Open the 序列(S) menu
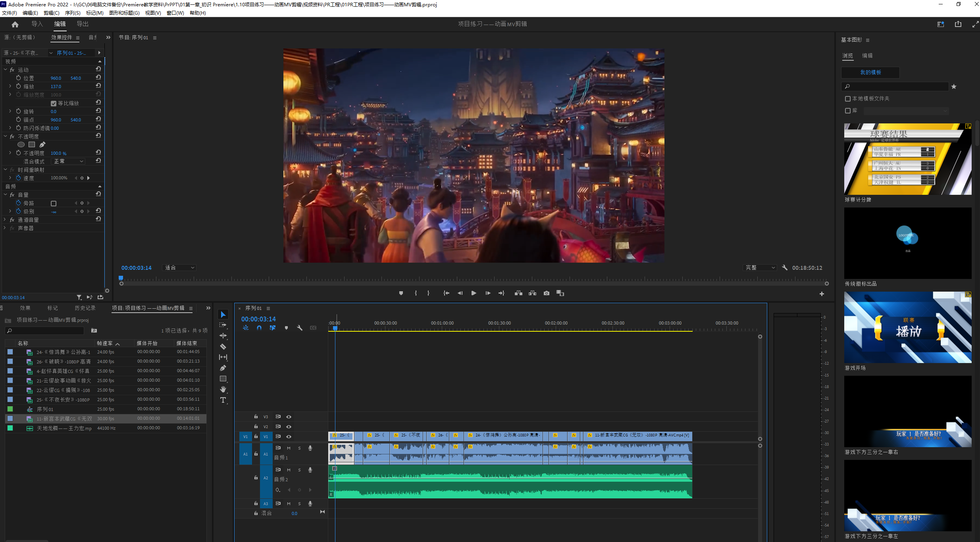 click(x=73, y=13)
